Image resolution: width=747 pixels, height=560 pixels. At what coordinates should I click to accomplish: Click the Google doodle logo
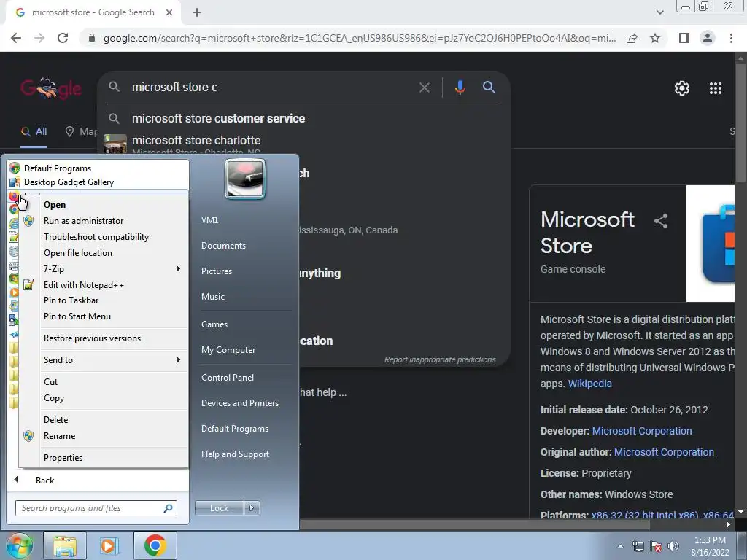coord(51,88)
